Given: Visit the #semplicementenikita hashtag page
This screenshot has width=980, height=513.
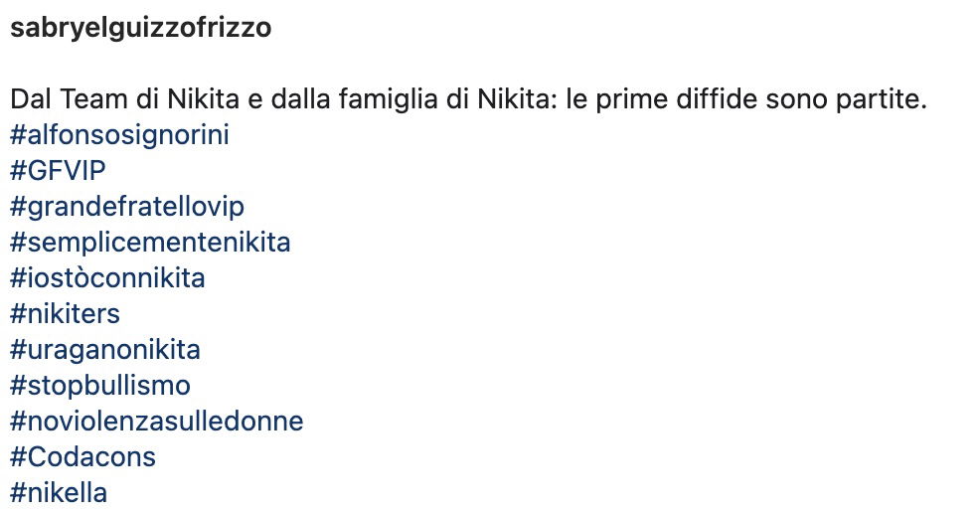Looking at the screenshot, I should 151,243.
